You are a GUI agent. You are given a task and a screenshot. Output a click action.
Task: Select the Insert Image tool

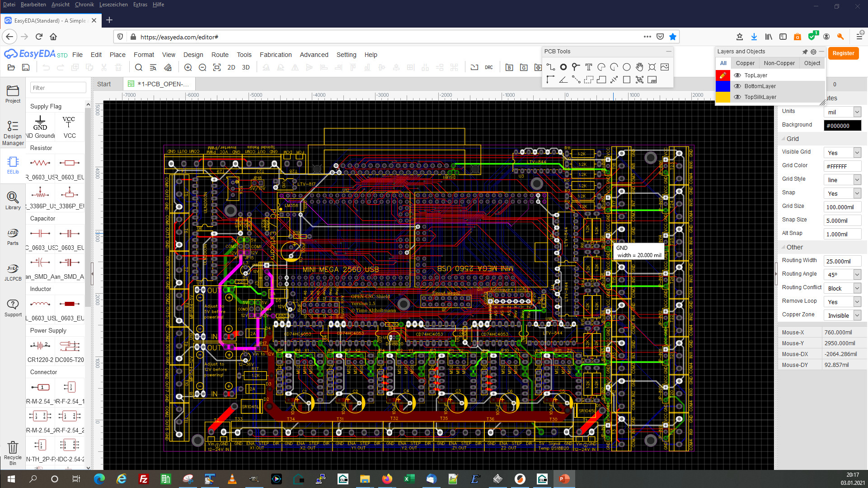click(664, 67)
